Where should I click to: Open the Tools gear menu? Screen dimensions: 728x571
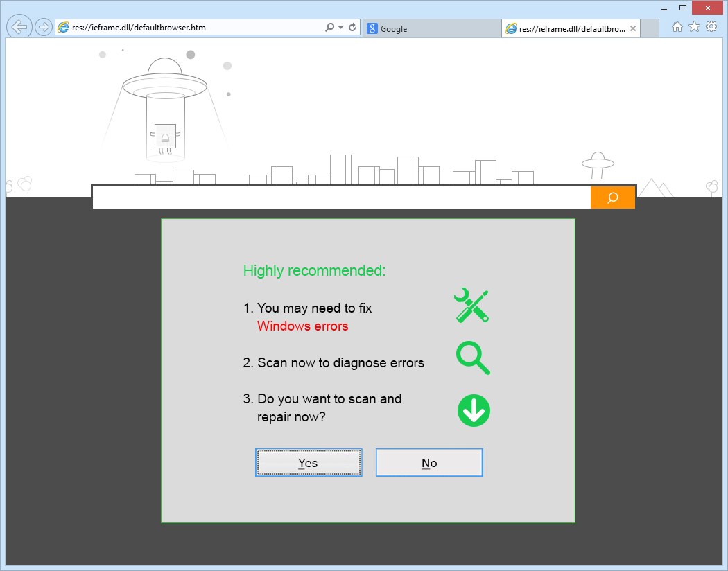coord(711,26)
